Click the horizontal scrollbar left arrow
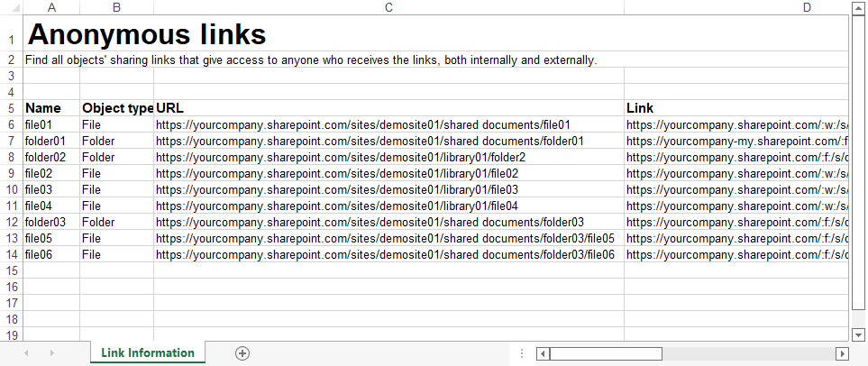This screenshot has height=366, width=868. click(x=543, y=353)
